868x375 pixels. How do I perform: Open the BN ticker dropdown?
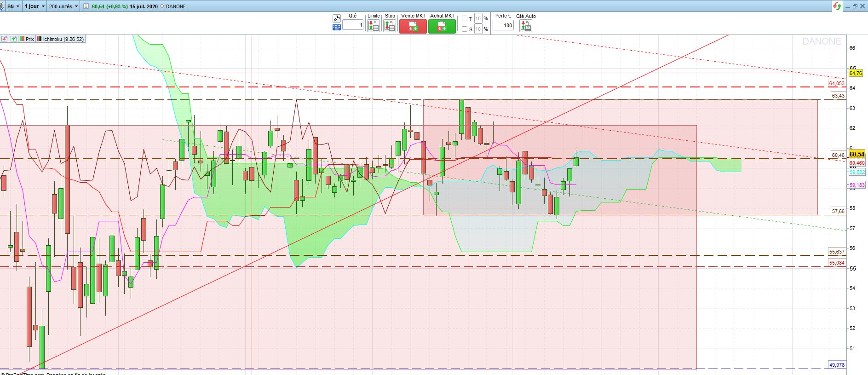click(x=13, y=6)
